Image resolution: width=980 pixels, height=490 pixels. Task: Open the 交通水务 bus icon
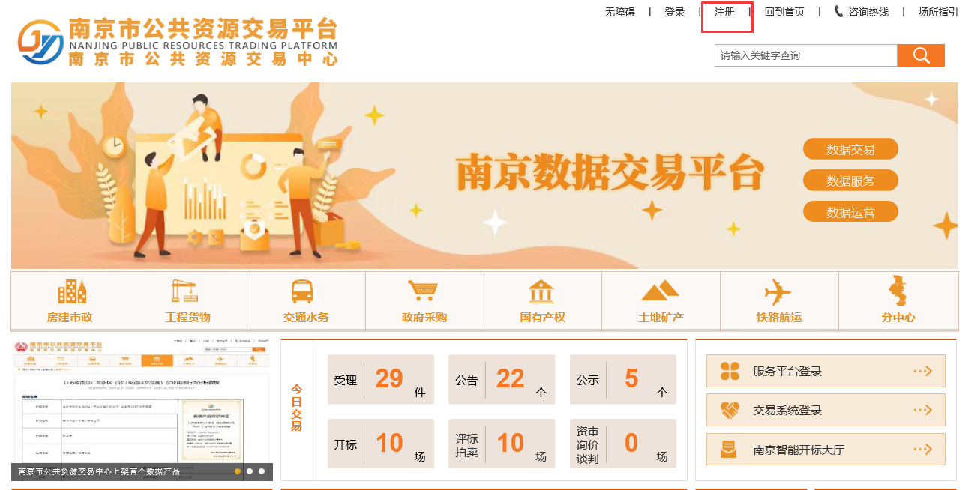point(302,291)
